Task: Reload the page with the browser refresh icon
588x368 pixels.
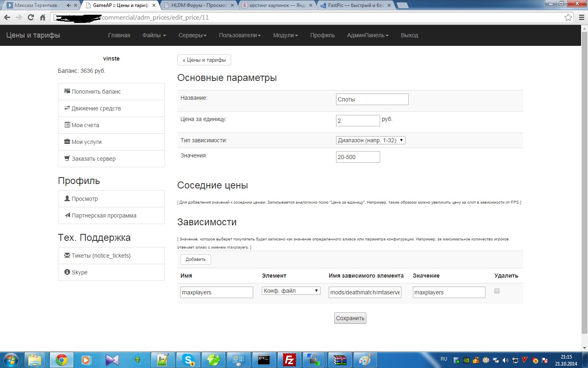Action: 31,17
